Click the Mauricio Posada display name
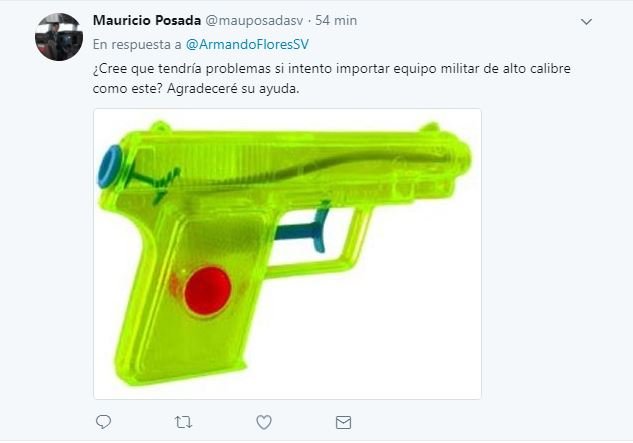The image size is (633, 443). tap(147, 20)
